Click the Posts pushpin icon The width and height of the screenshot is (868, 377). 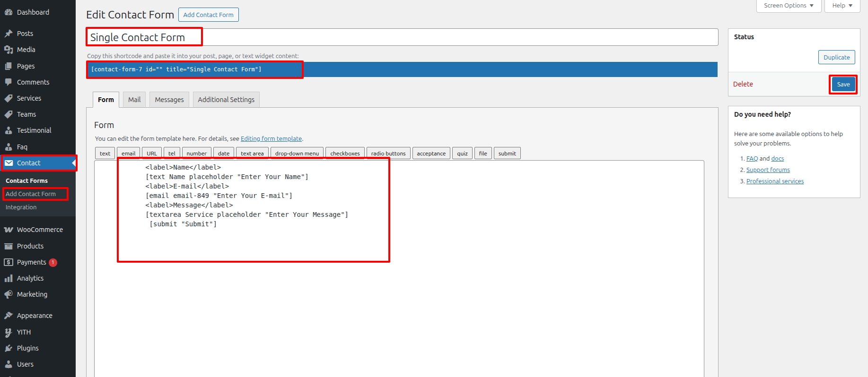[x=9, y=34]
